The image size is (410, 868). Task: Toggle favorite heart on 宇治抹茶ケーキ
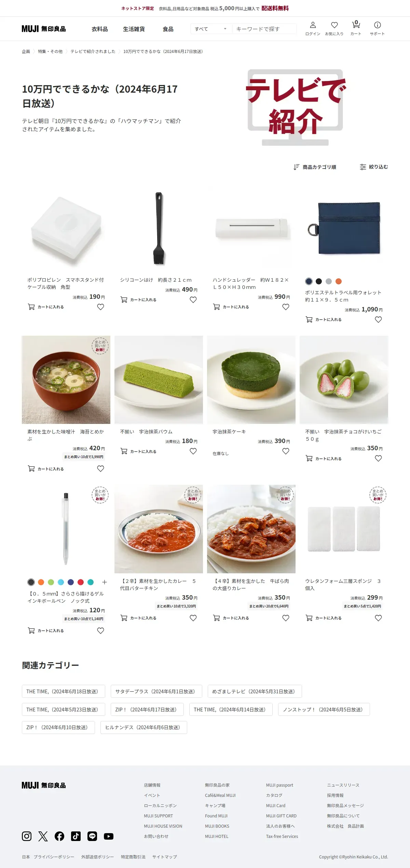[286, 451]
